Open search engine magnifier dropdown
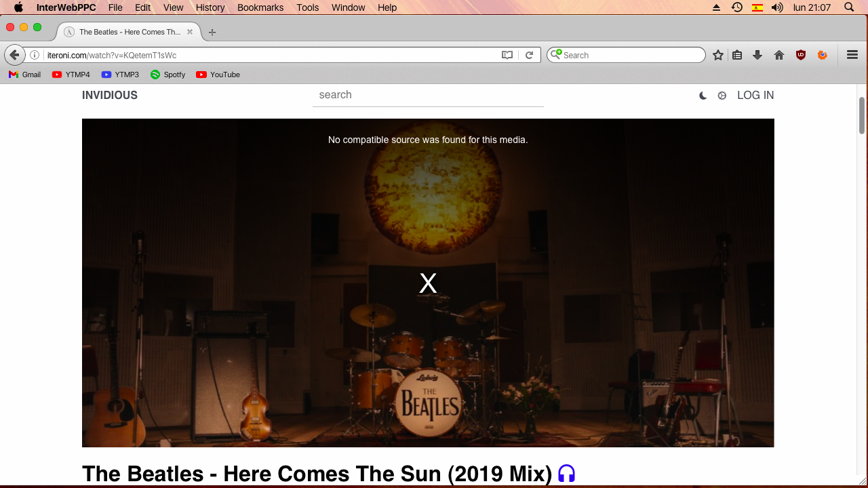 coord(556,55)
